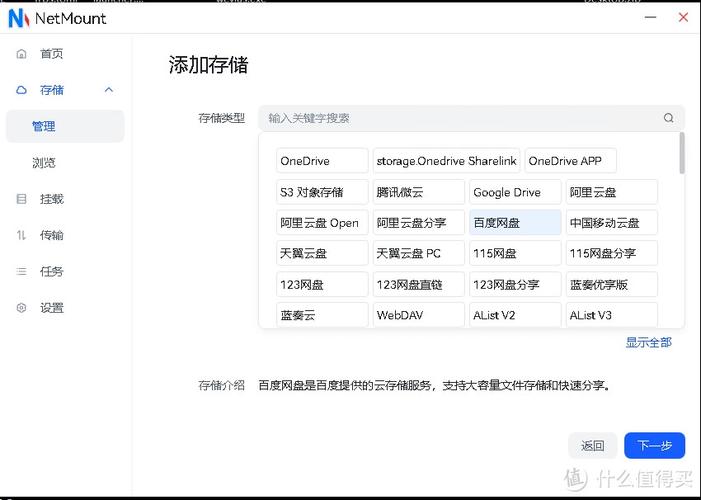Select 阿里云盘 storage type

click(612, 192)
